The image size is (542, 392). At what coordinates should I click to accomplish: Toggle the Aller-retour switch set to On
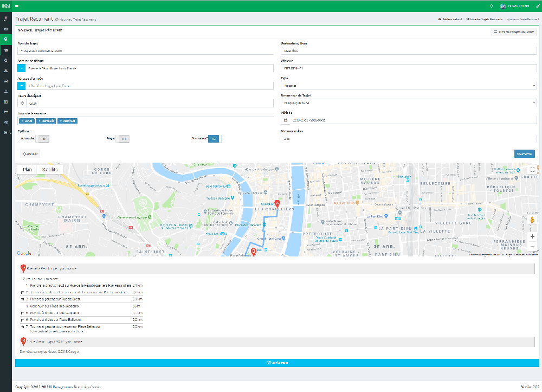[x=215, y=139]
